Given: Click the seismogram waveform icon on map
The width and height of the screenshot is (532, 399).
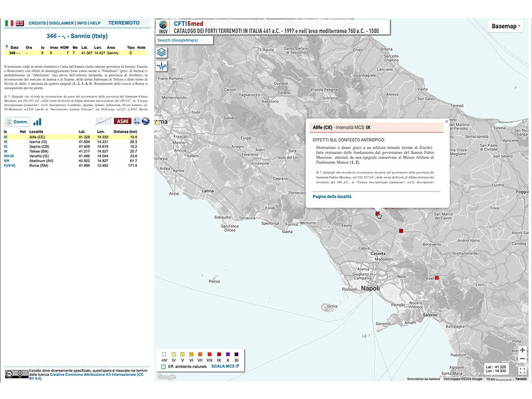Looking at the screenshot, I should [x=161, y=66].
